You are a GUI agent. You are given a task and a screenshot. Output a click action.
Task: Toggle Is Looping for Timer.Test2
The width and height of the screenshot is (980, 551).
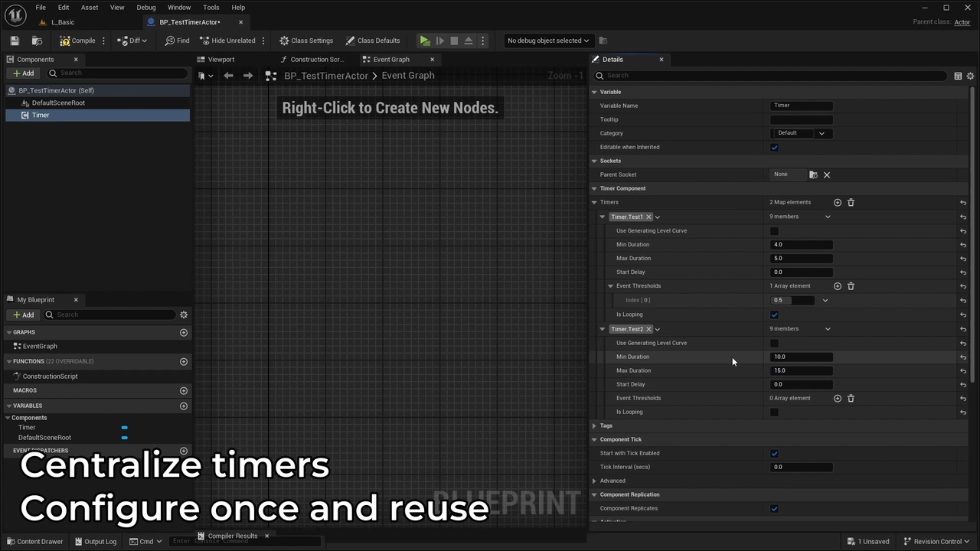click(x=774, y=412)
